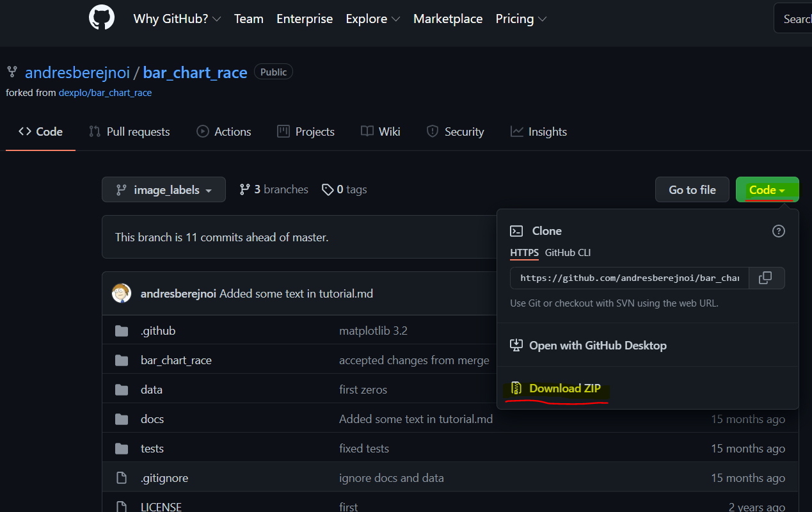Click the branch icon beside 3 branches
This screenshot has width=812, height=512.
[244, 189]
